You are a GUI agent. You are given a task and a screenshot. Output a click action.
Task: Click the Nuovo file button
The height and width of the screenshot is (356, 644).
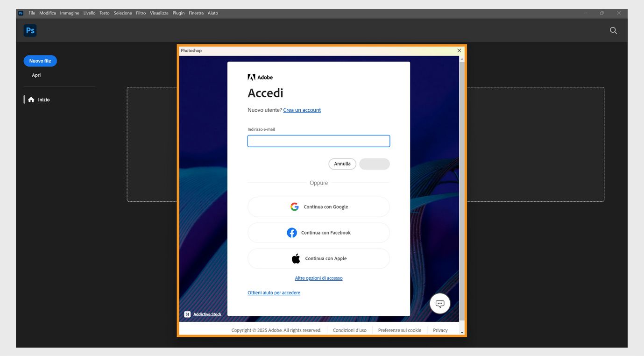coord(40,61)
